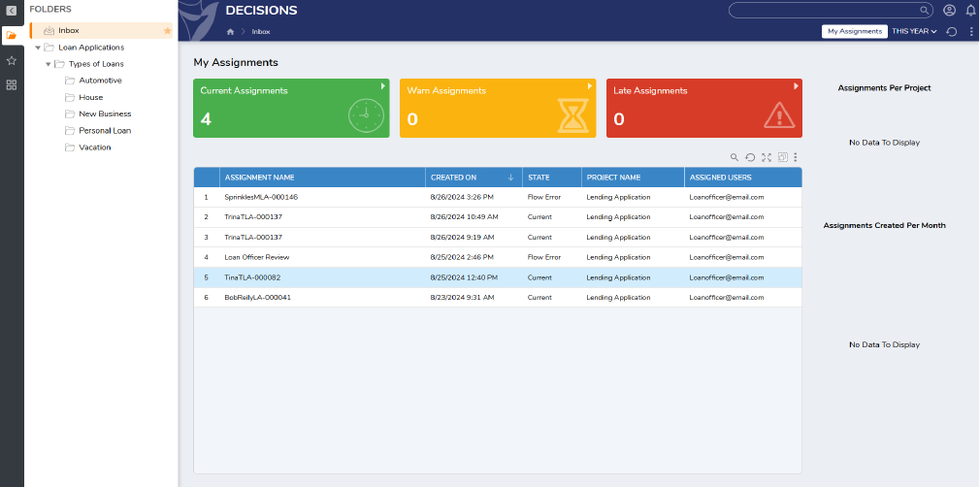The height and width of the screenshot is (487, 980).
Task: Toggle the Inbox favorite star
Action: point(167,31)
